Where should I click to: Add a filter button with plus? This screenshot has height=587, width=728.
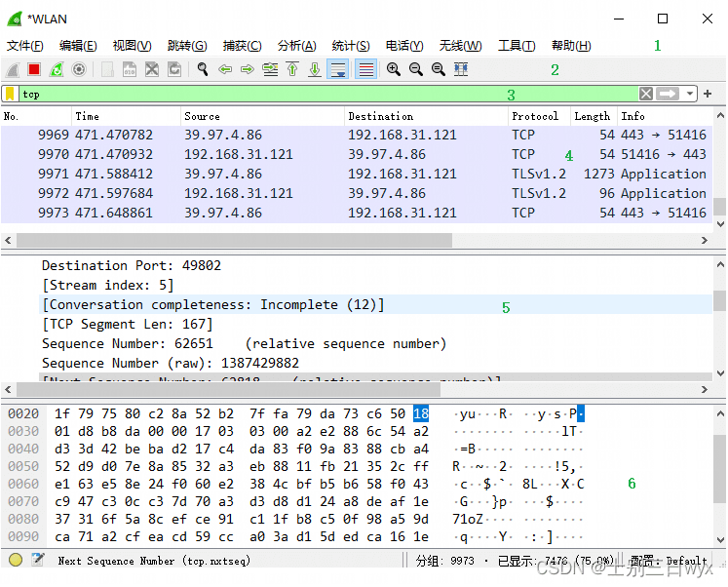[x=708, y=94]
